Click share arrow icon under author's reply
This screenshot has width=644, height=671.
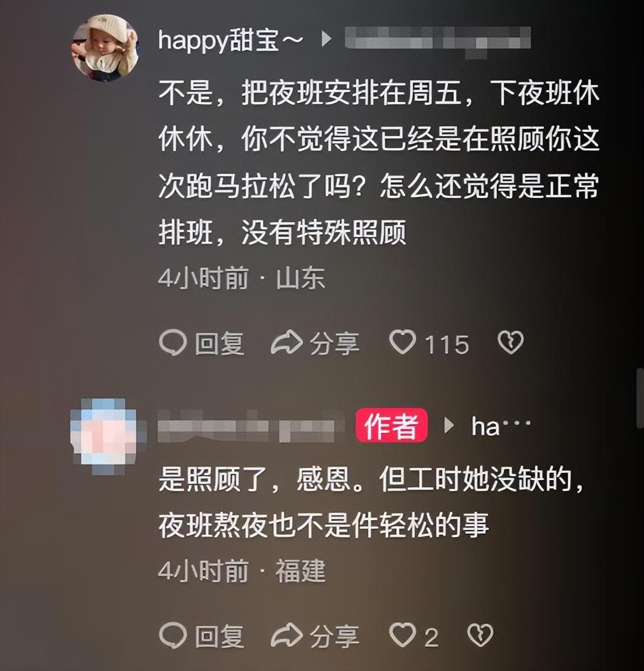[x=287, y=635]
